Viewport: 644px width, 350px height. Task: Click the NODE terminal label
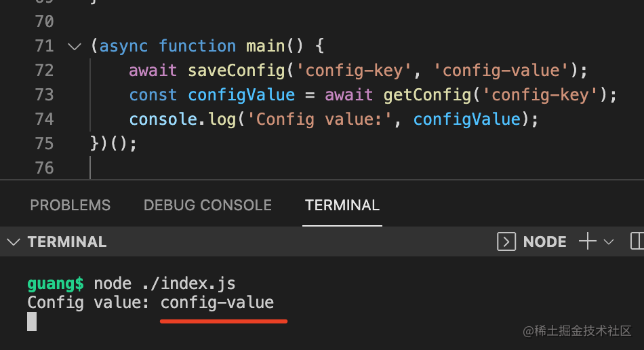tap(544, 241)
